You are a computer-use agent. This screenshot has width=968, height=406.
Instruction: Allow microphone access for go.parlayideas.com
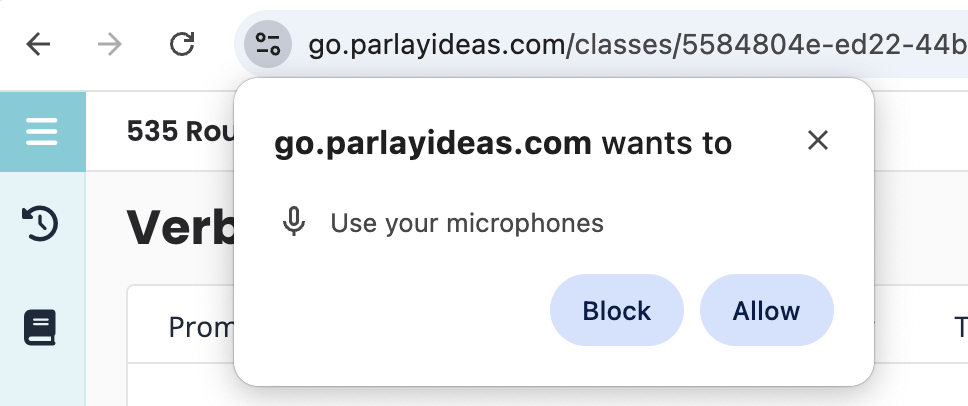click(766, 310)
